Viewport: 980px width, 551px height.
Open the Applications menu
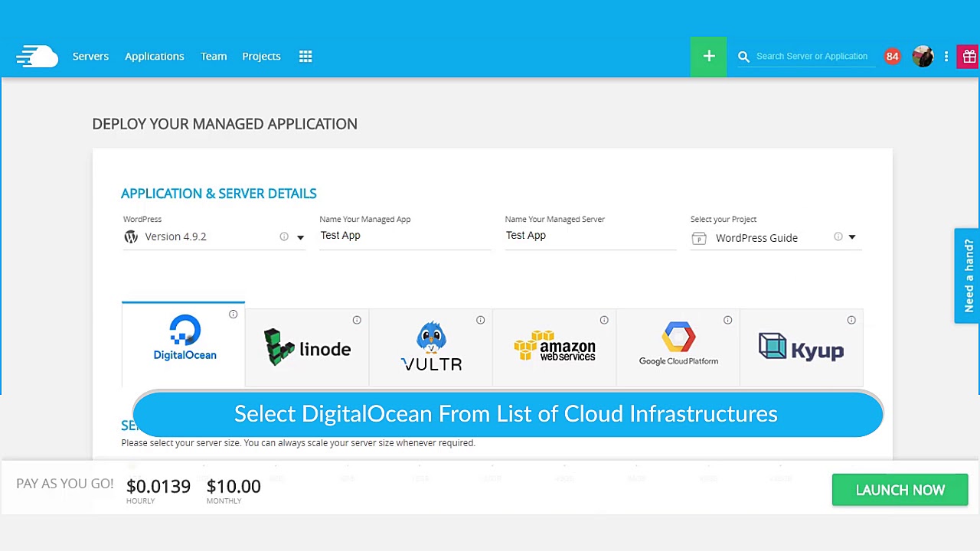(x=155, y=56)
